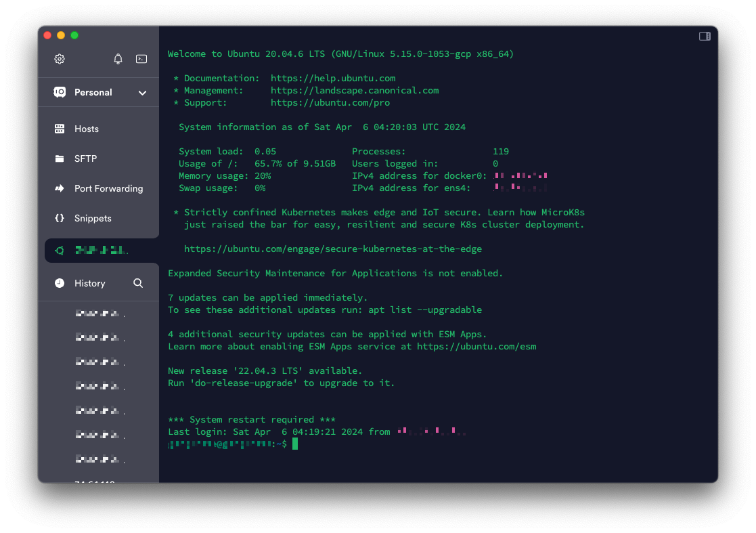Screen dimensions: 756x533
Task: Click the Snippets braces icon
Action: 60,218
